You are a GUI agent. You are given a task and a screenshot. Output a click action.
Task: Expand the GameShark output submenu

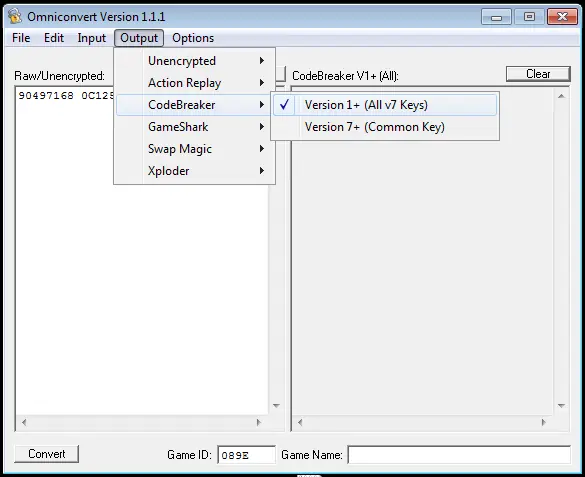coord(195,127)
